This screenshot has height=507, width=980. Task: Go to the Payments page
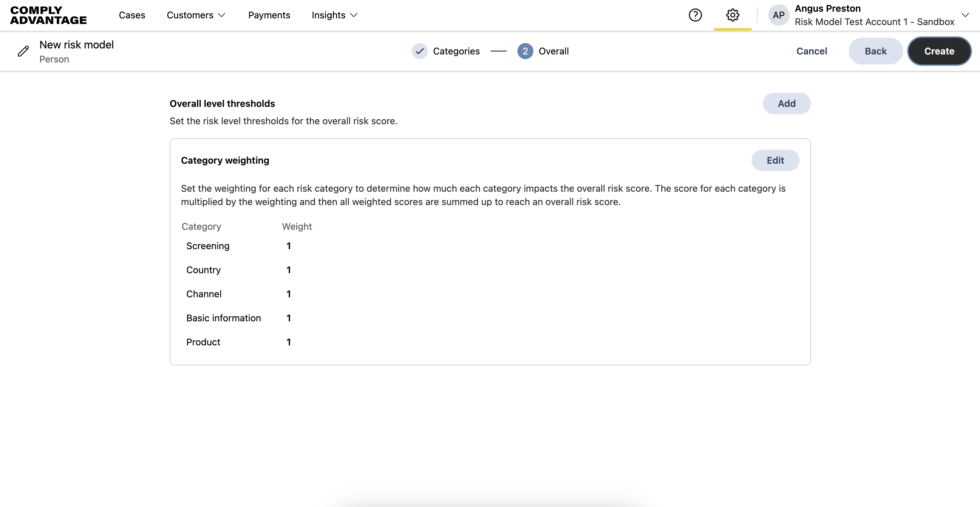click(x=269, y=15)
